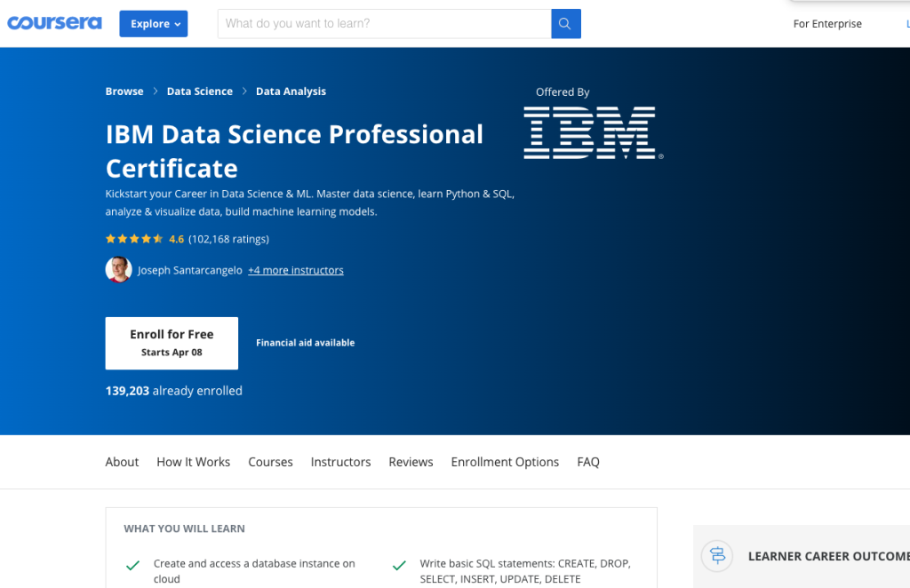The height and width of the screenshot is (588, 910).
Task: Click the Financial aid available link
Action: [x=306, y=343]
